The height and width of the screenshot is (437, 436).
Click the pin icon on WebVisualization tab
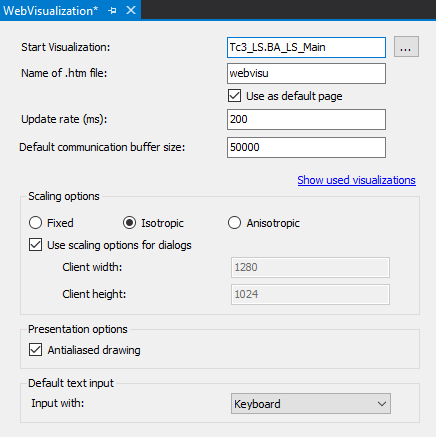112,10
